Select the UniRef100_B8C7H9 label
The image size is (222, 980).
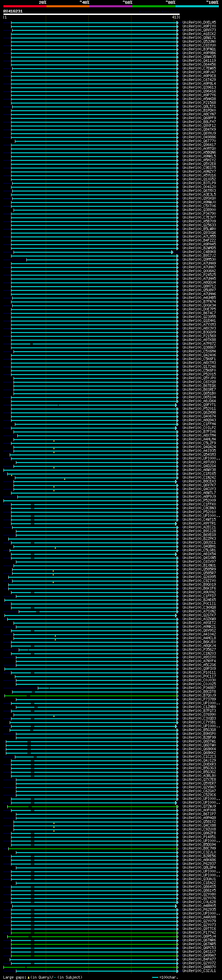(x=199, y=849)
